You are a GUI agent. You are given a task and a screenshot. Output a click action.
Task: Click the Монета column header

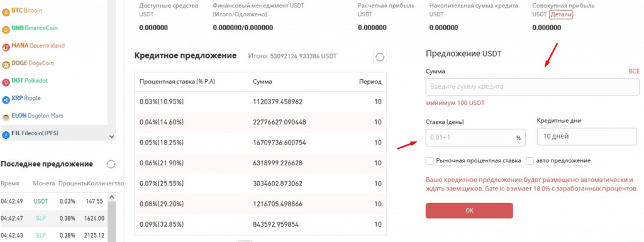43,184
